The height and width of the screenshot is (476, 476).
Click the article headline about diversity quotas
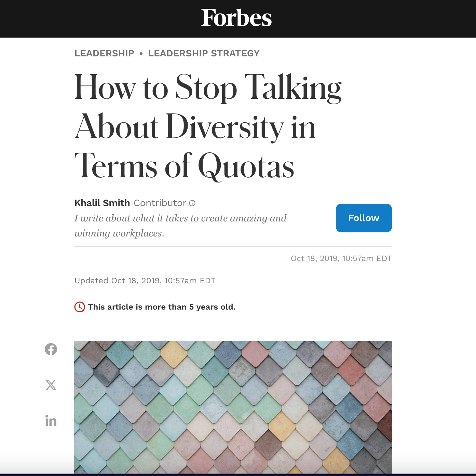[x=208, y=126]
